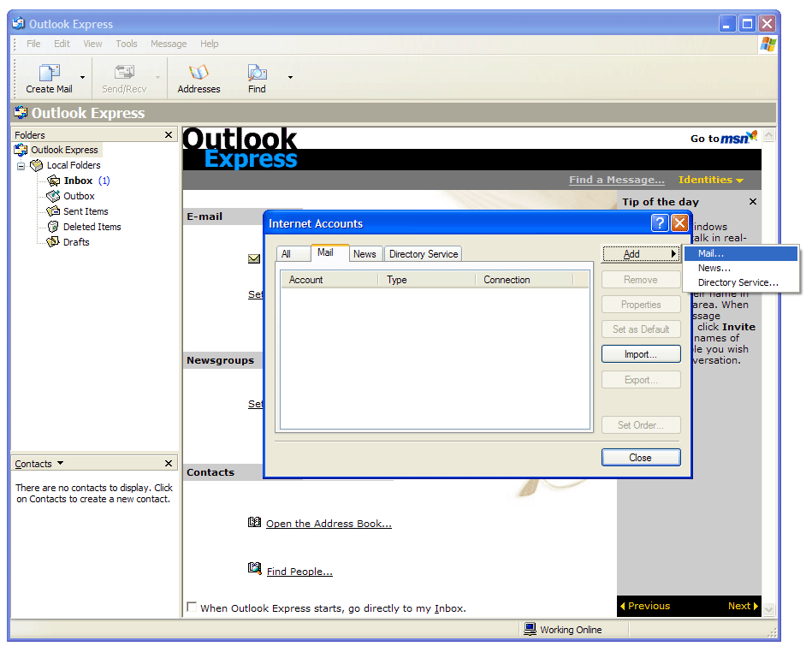Click the envelope icon under E-mail
Viewport: 812px width, 658px height.
(254, 258)
